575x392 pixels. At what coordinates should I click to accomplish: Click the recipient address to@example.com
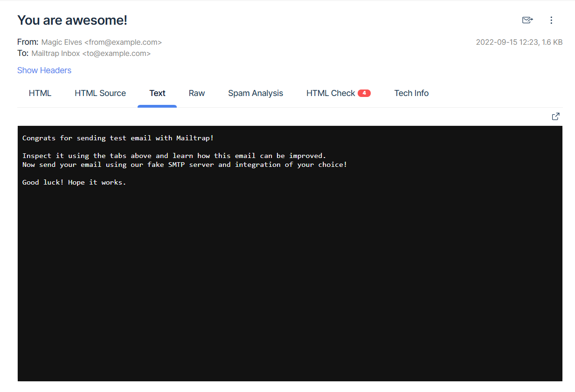click(116, 53)
